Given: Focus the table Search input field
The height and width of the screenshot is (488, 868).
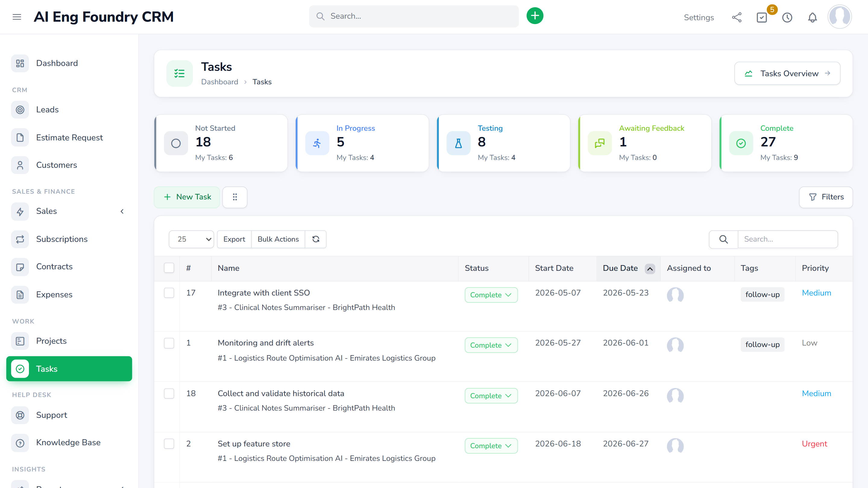Looking at the screenshot, I should pyautogui.click(x=788, y=239).
